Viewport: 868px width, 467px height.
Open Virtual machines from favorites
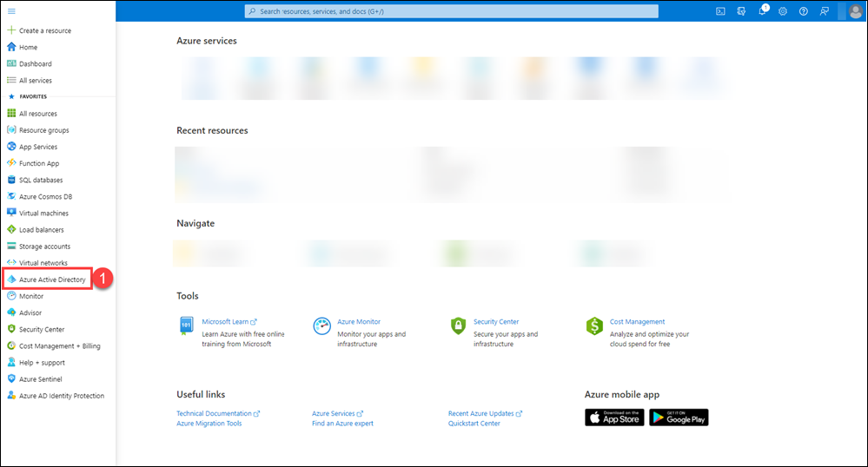[x=43, y=214]
